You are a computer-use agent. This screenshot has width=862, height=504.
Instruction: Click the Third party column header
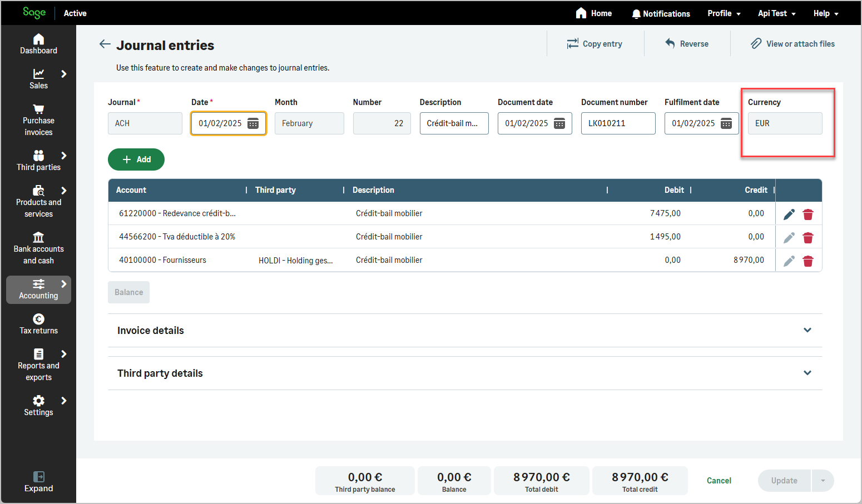275,190
